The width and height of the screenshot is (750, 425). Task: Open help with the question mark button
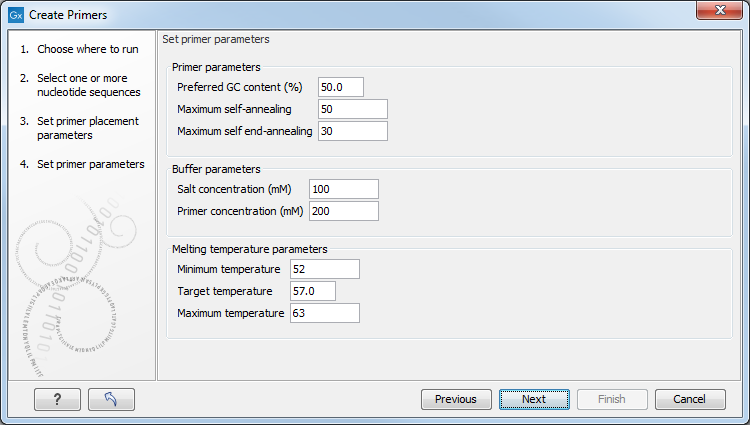click(x=57, y=399)
